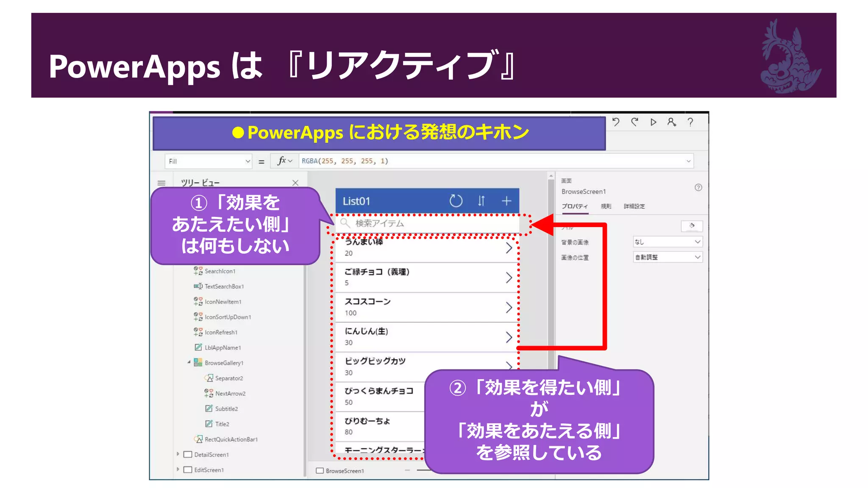Close the ツリー ビュー panel
Image resolution: width=868 pixels, height=488 pixels.
pyautogui.click(x=295, y=183)
